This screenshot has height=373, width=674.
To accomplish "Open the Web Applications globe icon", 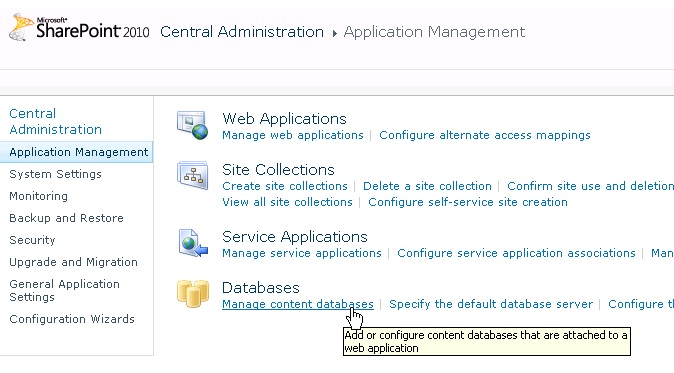I will point(192,125).
